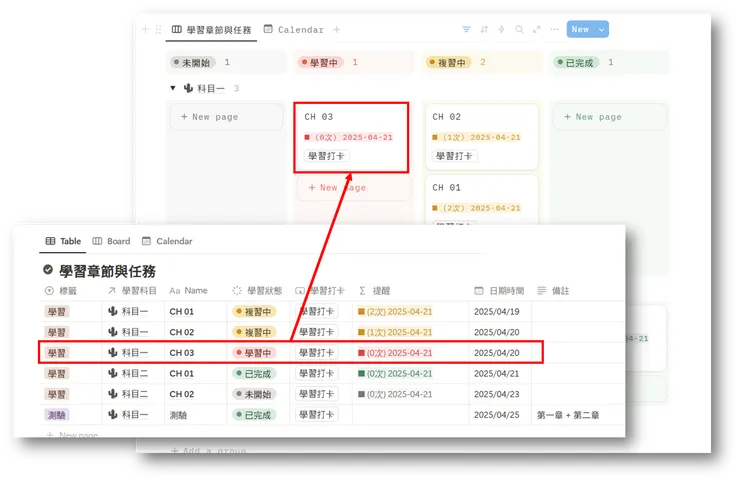The height and width of the screenshot is (482, 740).
Task: Open the 提醒 column header
Action: pyautogui.click(x=375, y=291)
